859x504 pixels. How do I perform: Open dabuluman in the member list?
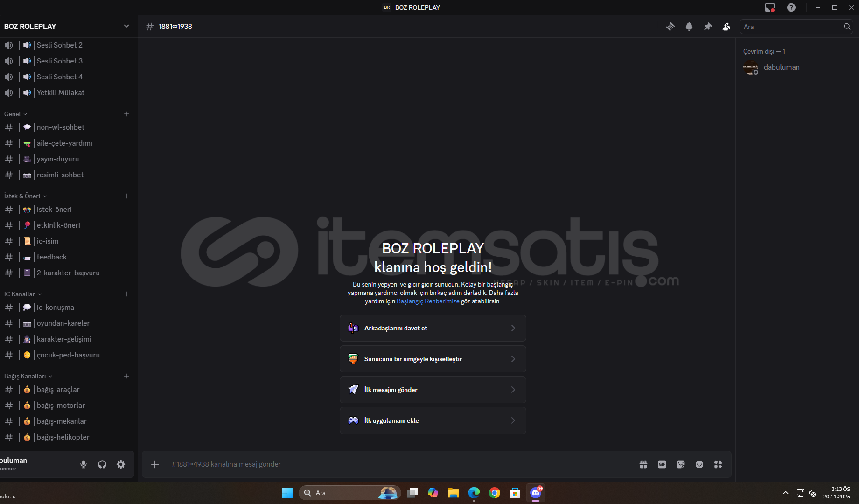[796, 67]
